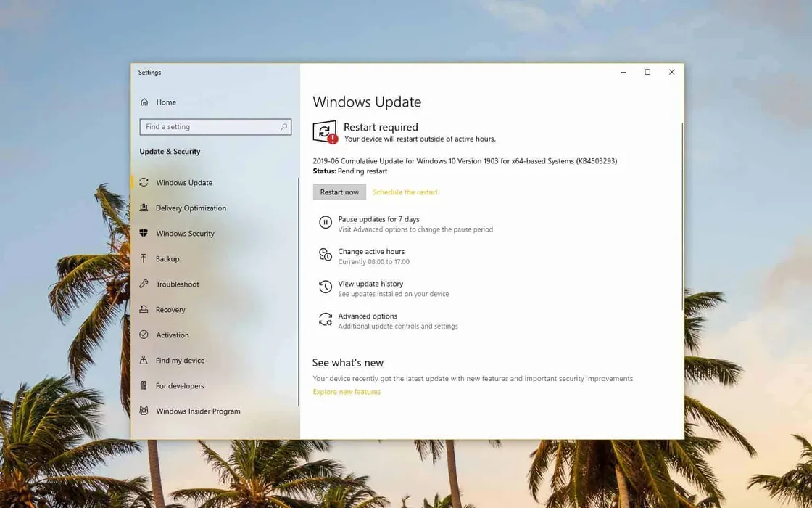This screenshot has width=812, height=508.
Task: Click the Change active hours clock icon
Action: click(x=326, y=255)
